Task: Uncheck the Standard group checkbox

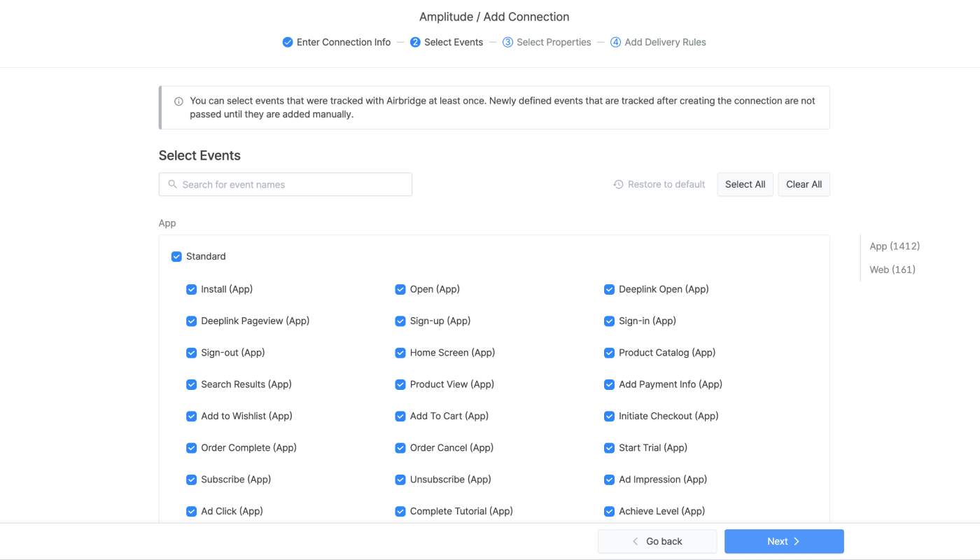Action: (176, 256)
